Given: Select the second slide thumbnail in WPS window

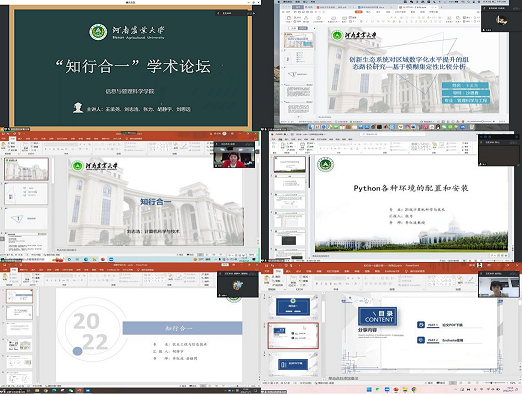Looking at the screenshot, I should click(x=298, y=57).
